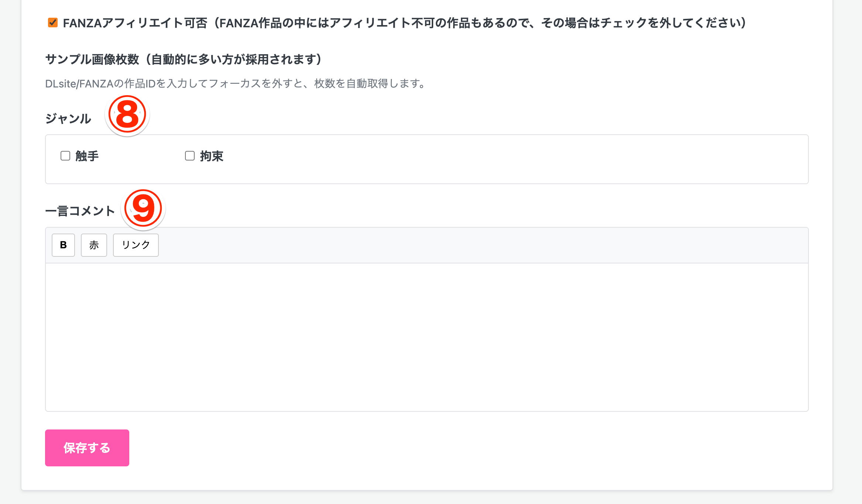Click the 一言コメント field label
The image size is (862, 504).
80,211
